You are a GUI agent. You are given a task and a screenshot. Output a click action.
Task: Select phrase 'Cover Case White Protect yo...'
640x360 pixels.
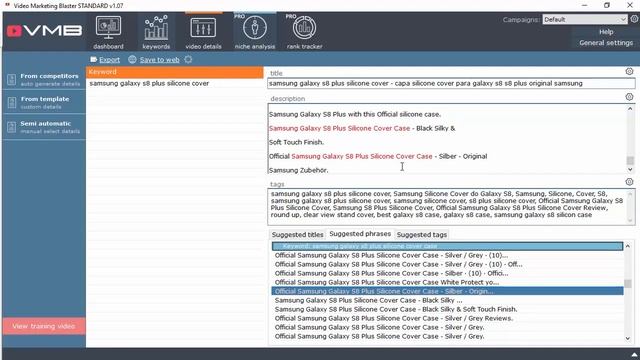click(x=447, y=282)
